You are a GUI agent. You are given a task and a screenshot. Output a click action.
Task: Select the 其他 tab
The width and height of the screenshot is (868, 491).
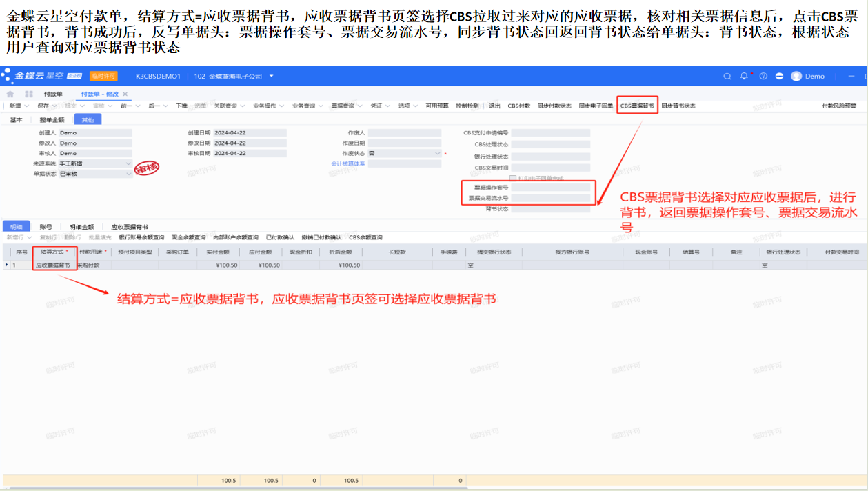click(x=88, y=119)
